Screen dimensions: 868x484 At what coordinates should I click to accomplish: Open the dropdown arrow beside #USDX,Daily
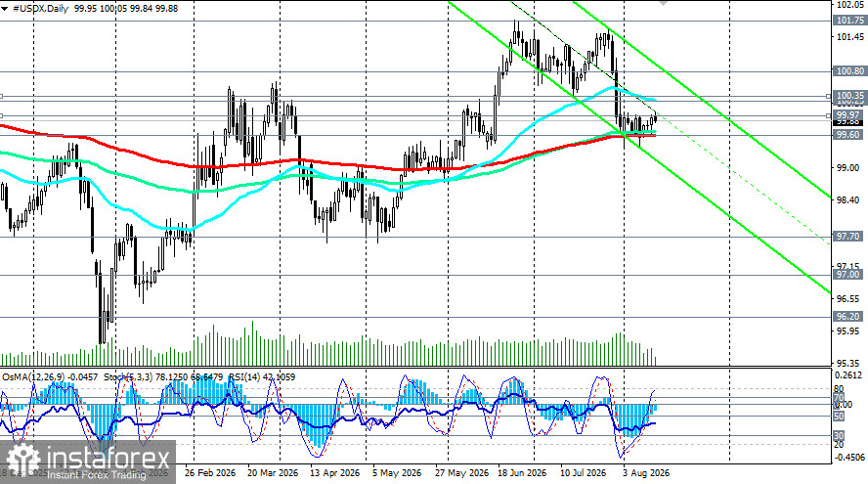coord(5,9)
